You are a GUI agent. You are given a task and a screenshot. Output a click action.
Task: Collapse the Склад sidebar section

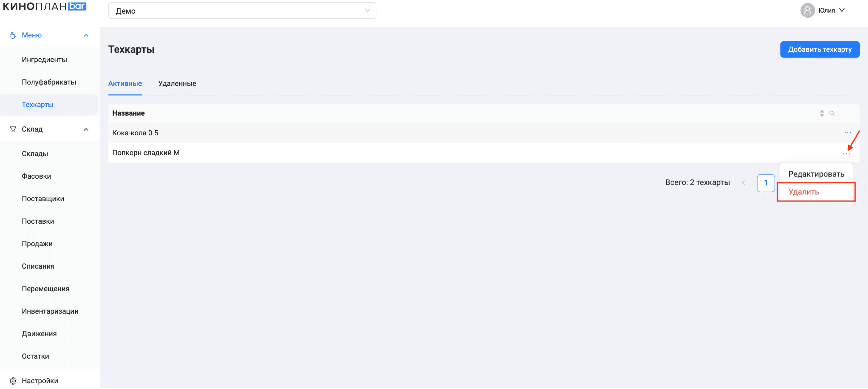(86, 130)
